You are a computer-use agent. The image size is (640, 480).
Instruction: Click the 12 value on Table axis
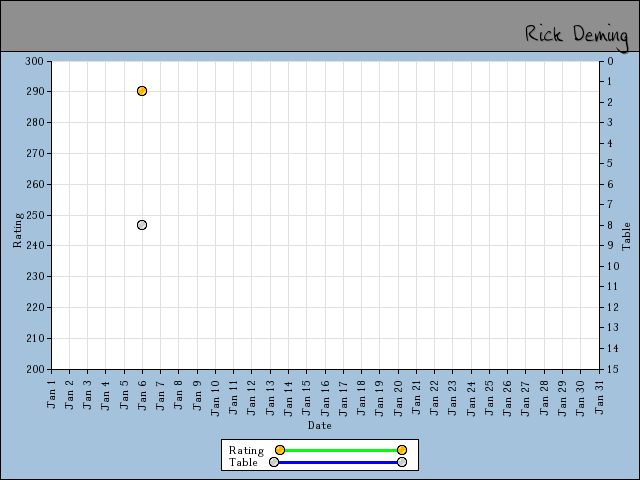(613, 307)
